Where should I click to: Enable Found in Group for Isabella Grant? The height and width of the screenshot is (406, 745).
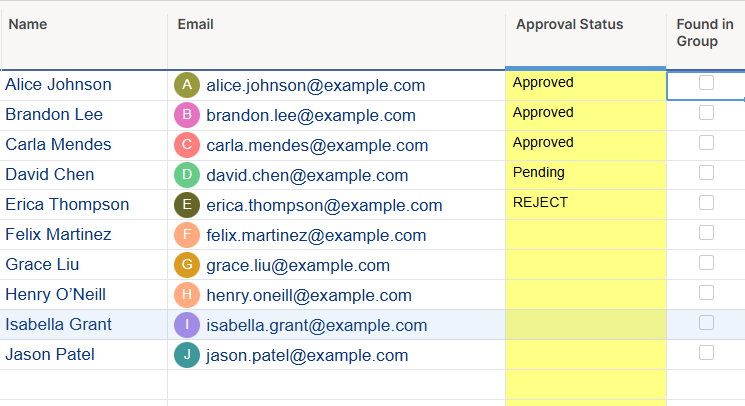click(706, 322)
